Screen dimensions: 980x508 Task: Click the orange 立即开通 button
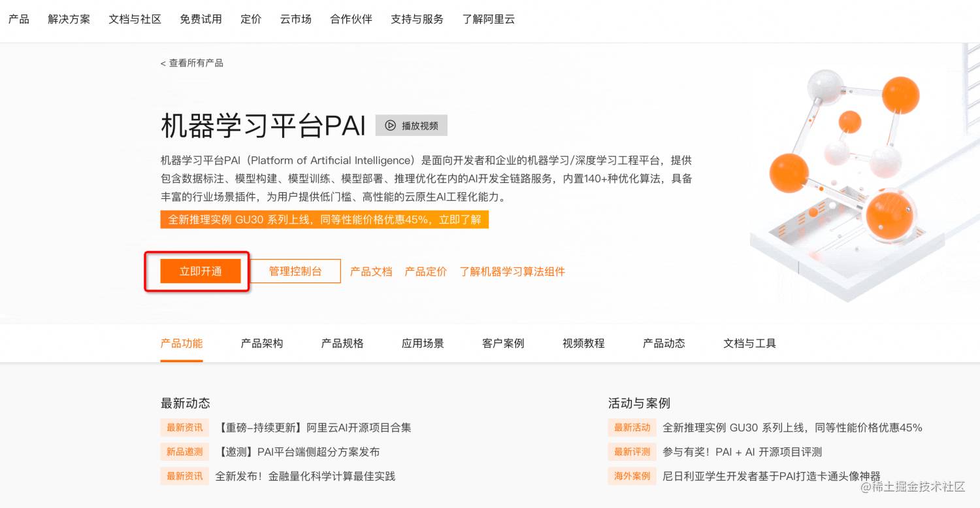201,271
